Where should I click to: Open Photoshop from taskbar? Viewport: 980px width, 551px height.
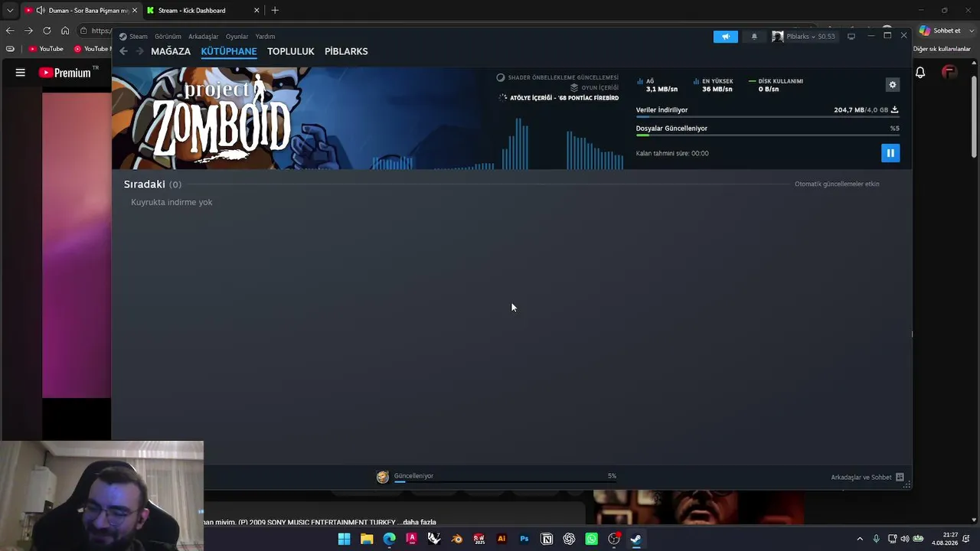coord(524,539)
